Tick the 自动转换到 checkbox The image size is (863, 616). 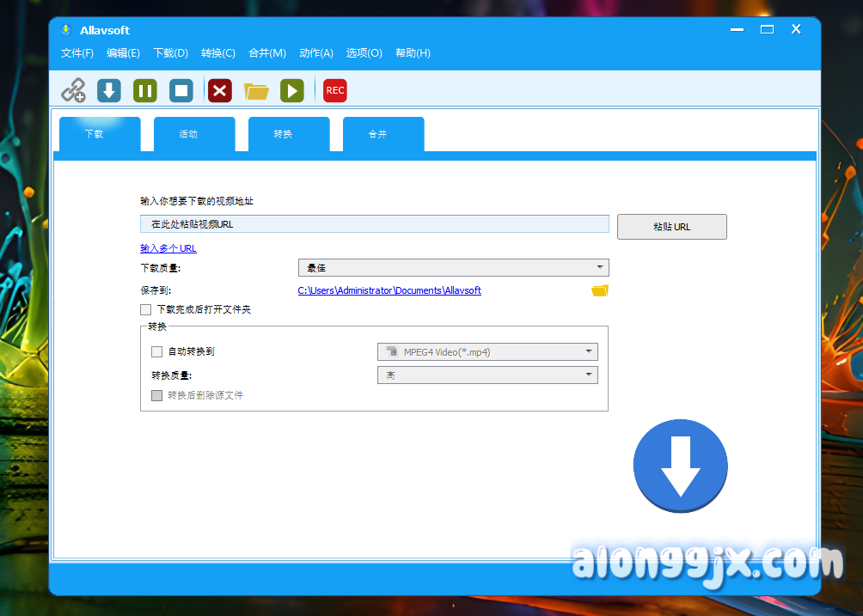156,351
